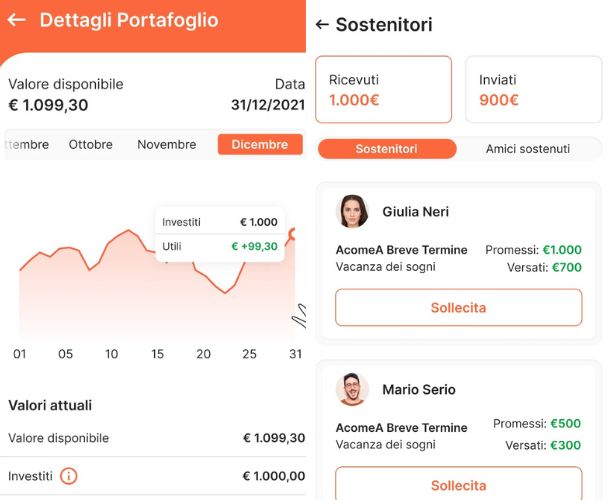
Task: Select the Dicembre month tab
Action: 259,145
